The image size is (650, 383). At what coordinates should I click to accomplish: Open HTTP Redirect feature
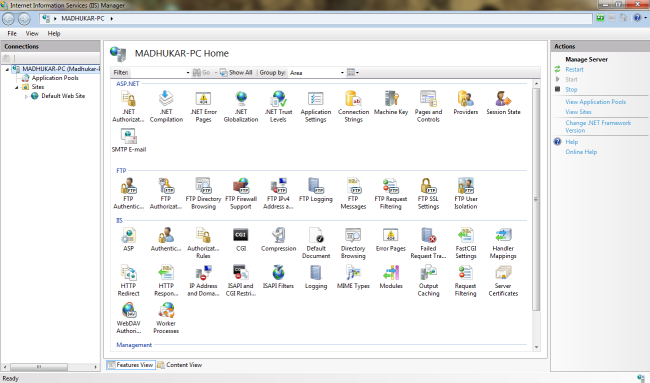(x=129, y=280)
